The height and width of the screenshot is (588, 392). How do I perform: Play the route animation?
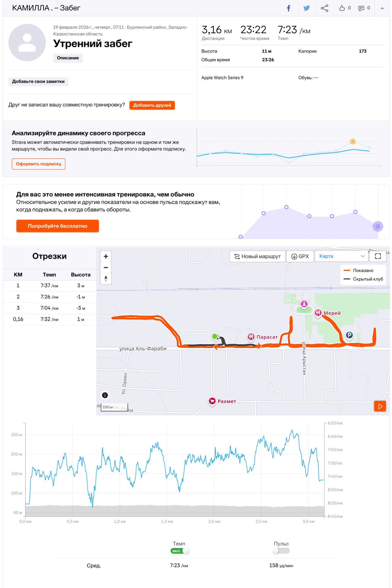(380, 406)
